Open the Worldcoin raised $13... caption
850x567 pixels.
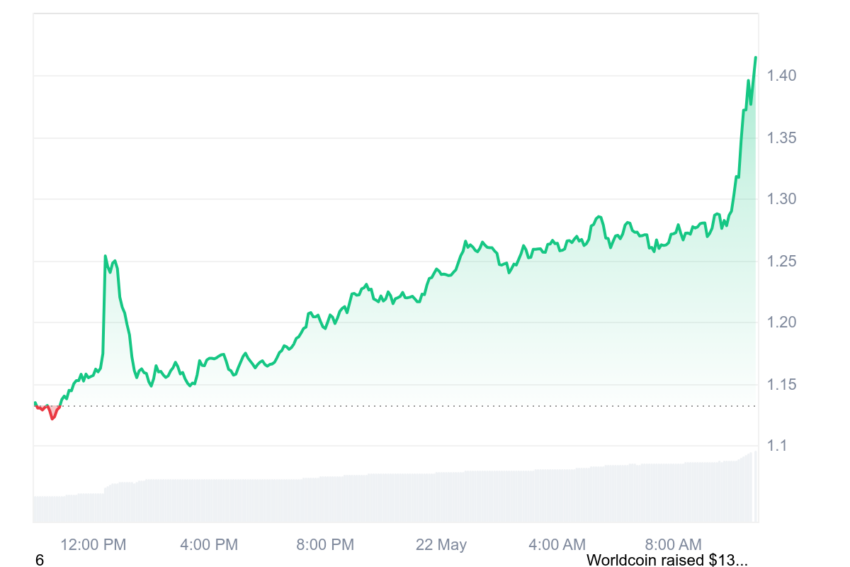[667, 560]
